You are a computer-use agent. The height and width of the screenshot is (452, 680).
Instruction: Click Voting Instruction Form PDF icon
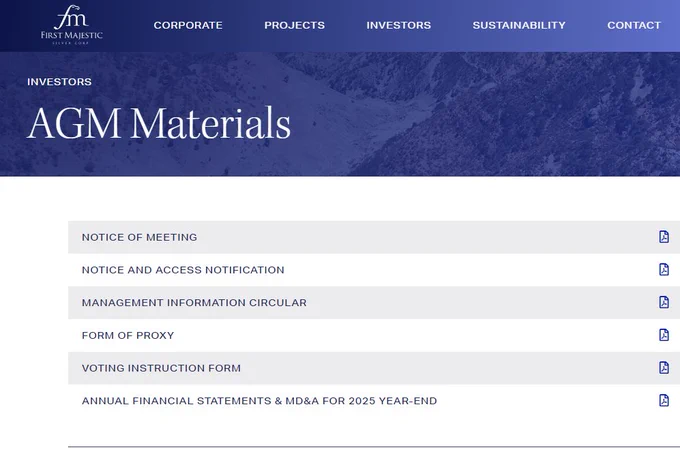click(664, 368)
